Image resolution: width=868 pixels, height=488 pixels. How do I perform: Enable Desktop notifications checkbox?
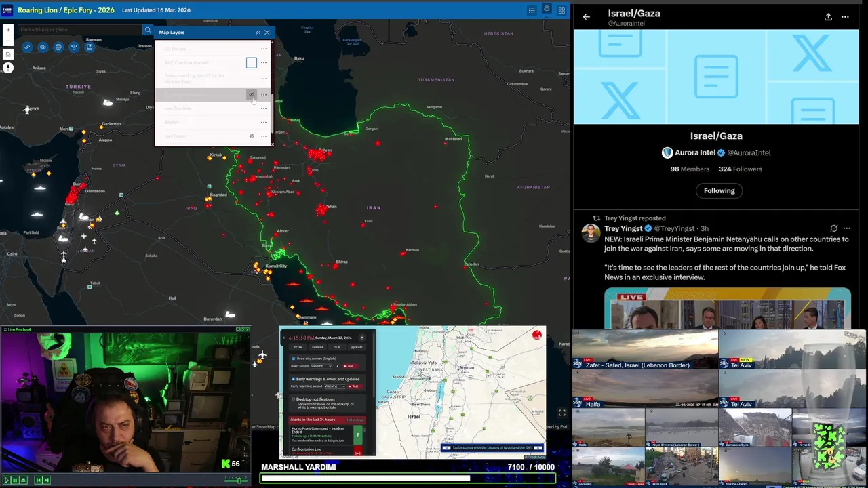pyautogui.click(x=294, y=399)
